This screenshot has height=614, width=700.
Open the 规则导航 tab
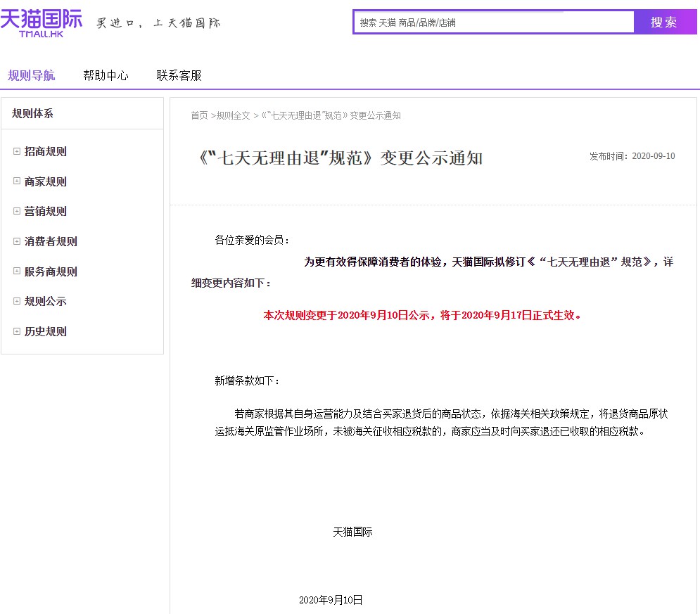pos(31,75)
